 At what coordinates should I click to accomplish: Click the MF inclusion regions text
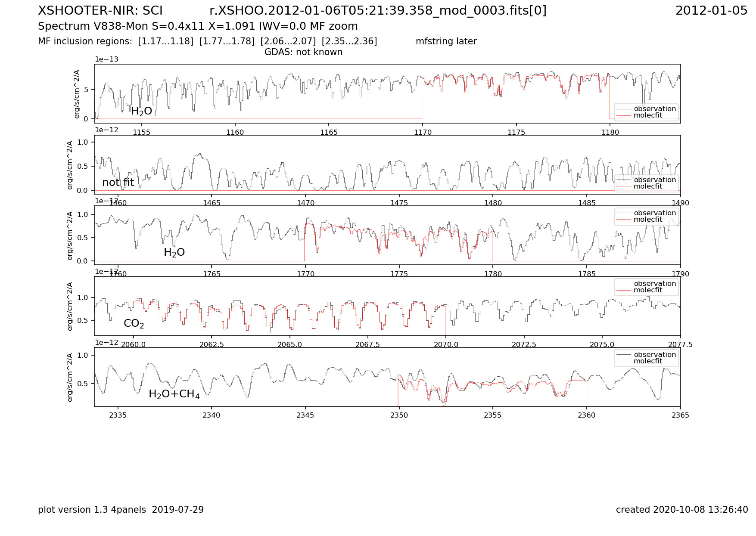(x=207, y=41)
